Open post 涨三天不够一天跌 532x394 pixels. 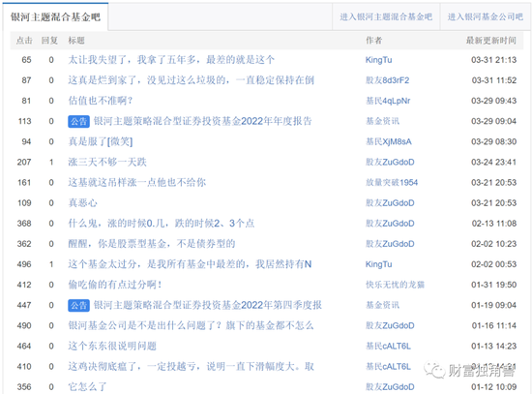click(107, 162)
